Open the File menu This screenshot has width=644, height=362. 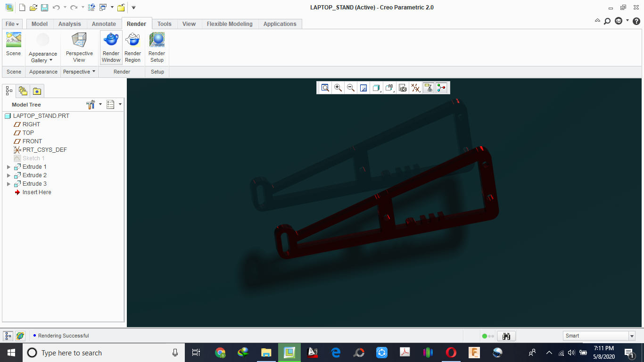(x=12, y=24)
